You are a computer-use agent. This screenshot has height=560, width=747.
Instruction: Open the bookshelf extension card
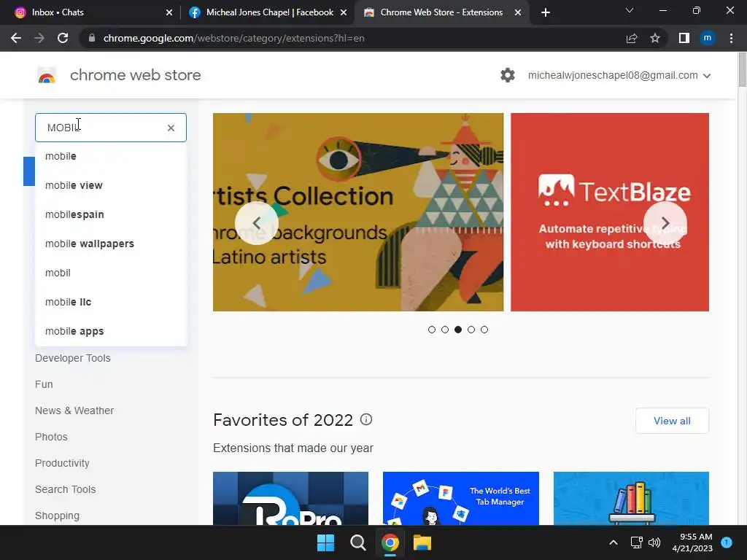[x=631, y=499]
